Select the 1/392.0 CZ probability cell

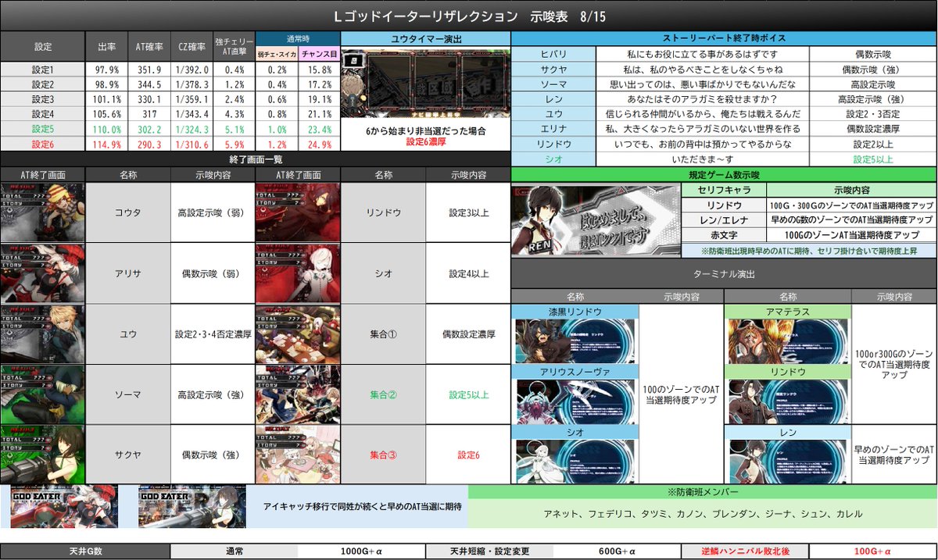tap(192, 70)
